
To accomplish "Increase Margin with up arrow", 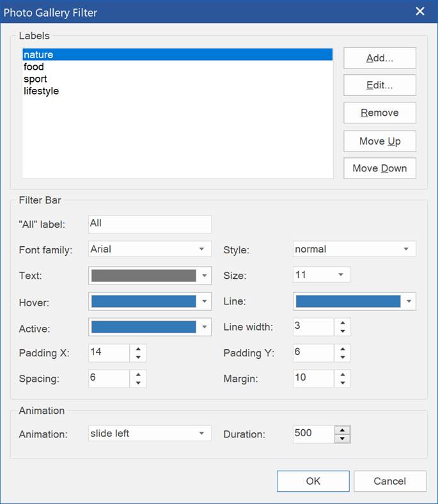I will (343, 374).
